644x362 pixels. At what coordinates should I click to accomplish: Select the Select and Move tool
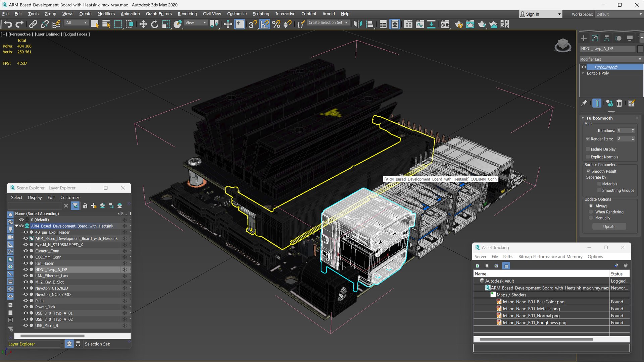[x=143, y=24]
